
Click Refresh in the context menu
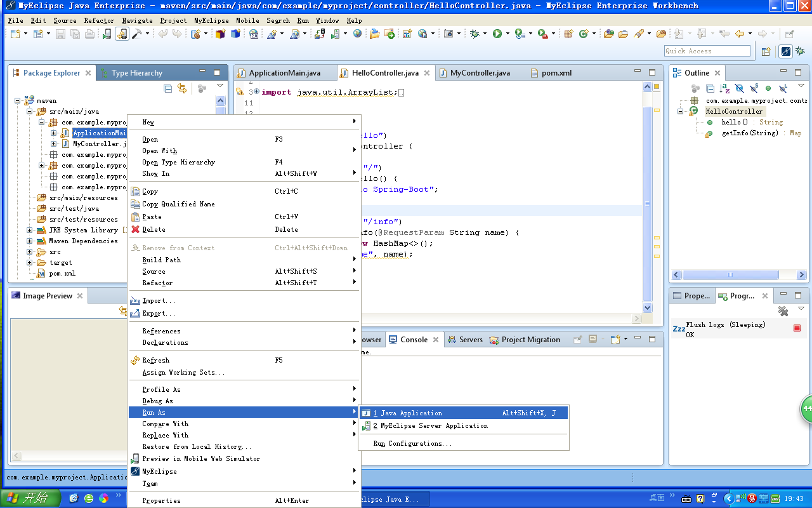pyautogui.click(x=244, y=360)
